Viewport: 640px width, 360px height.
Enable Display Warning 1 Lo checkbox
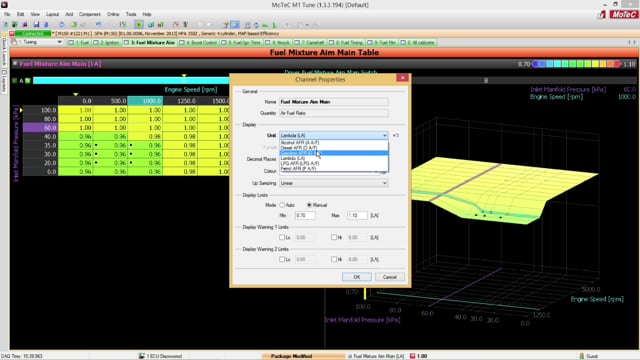pyautogui.click(x=282, y=237)
